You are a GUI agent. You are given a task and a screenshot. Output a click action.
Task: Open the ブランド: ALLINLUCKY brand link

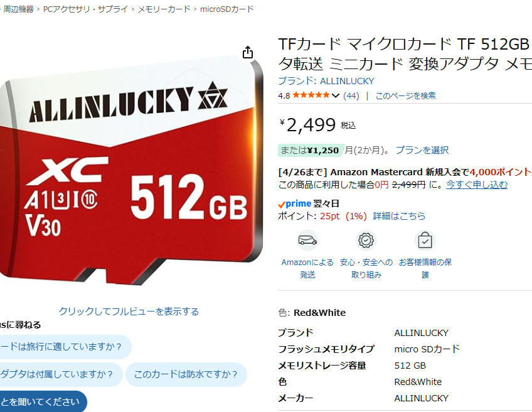pos(326,81)
